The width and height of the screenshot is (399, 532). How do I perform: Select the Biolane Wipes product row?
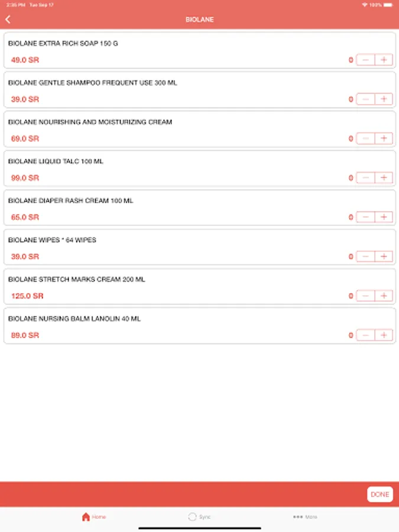click(x=200, y=247)
